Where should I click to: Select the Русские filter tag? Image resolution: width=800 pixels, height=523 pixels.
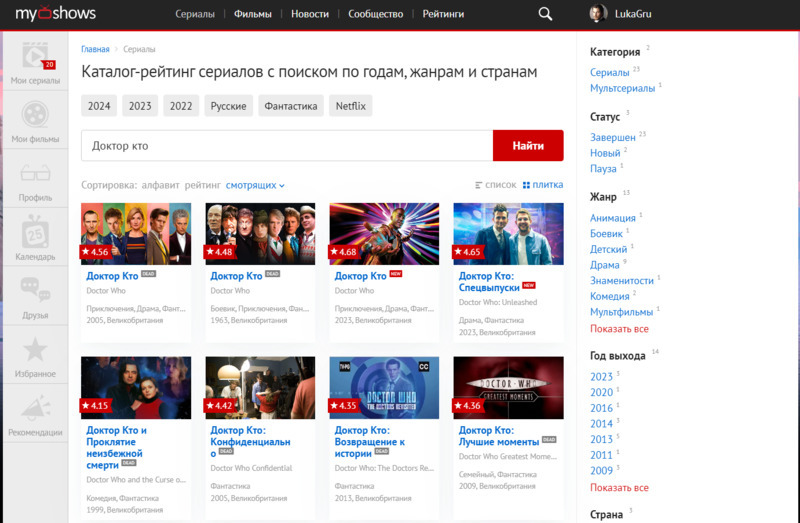(229, 106)
